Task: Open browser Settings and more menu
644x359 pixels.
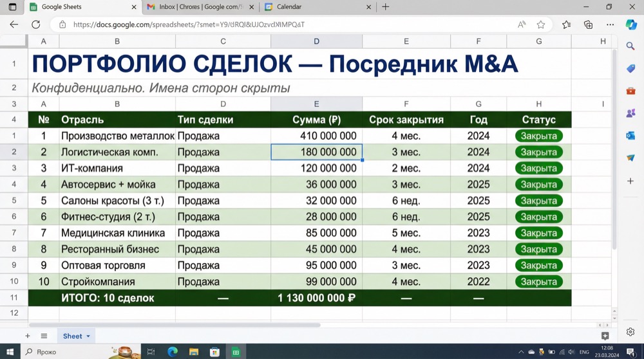Action: point(611,24)
